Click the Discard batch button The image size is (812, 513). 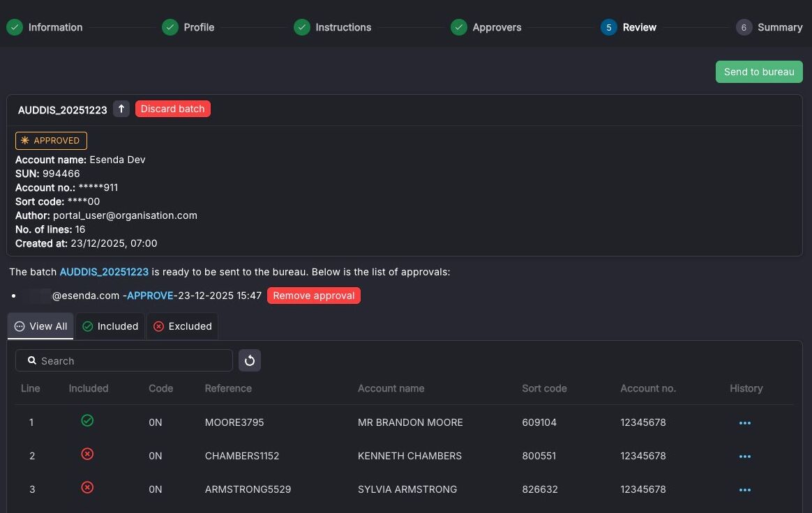(173, 109)
